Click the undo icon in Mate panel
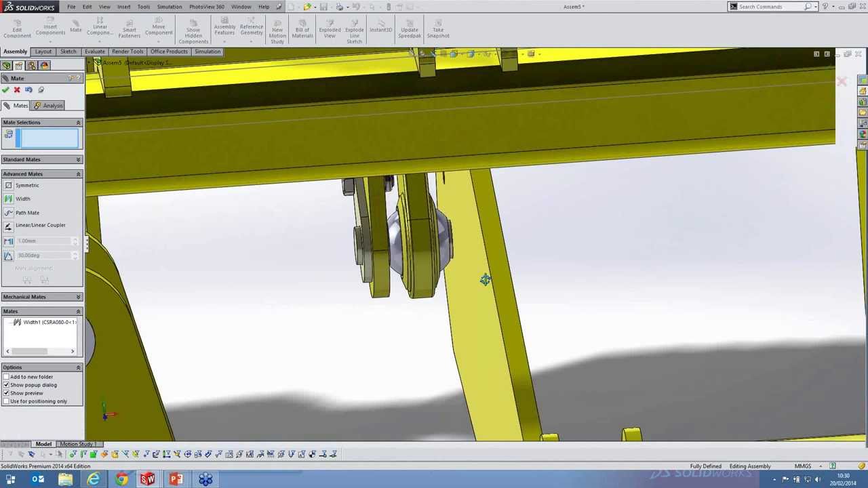 (28, 89)
